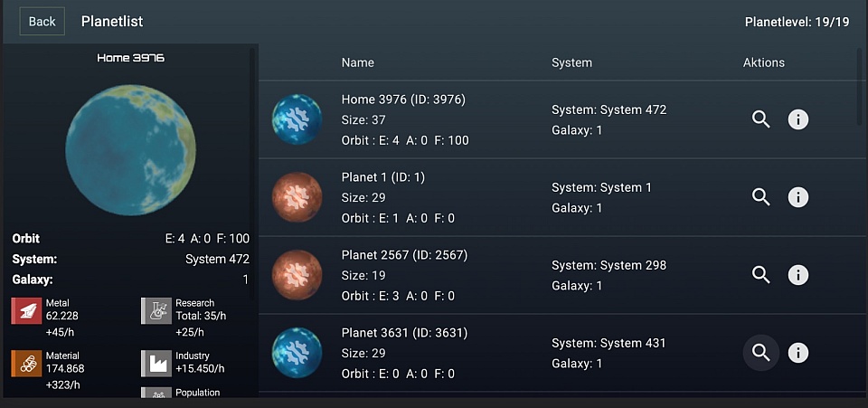The height and width of the screenshot is (408, 868).
Task: Click the large Home 3976 globe preview
Action: (131, 150)
